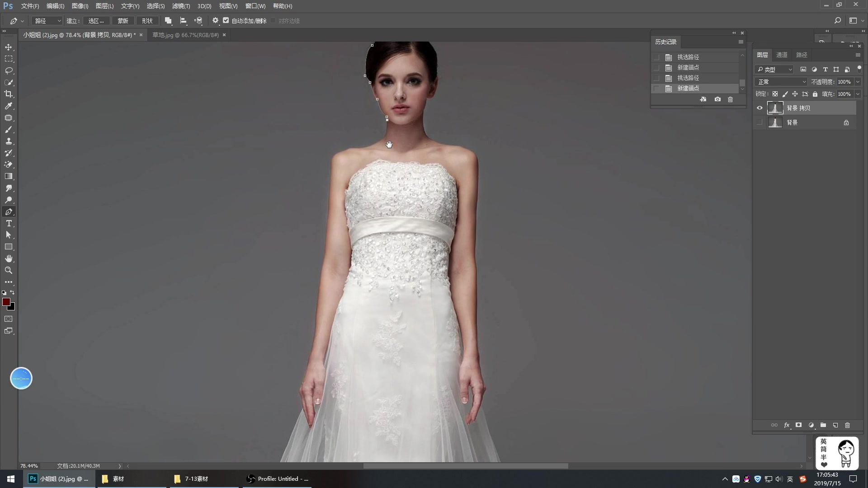Open layer style fx menu

point(787,425)
